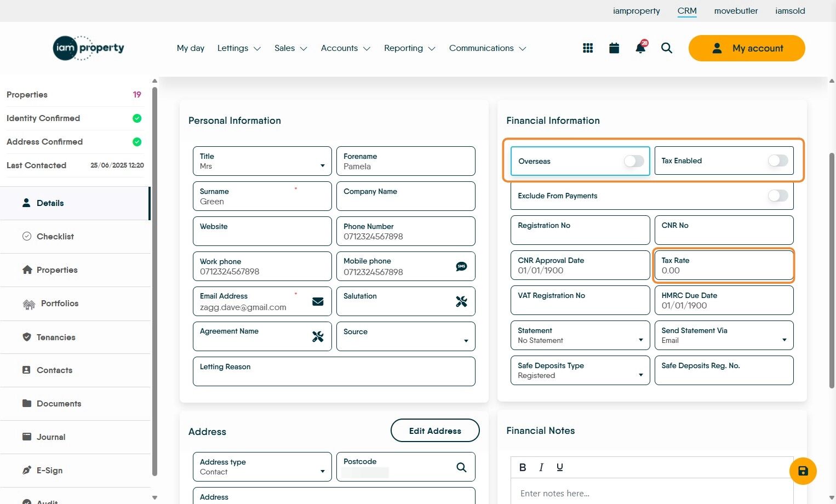Click the tools icon in Salutation field
Viewport: 836px width, 504px height.
pyautogui.click(x=461, y=301)
